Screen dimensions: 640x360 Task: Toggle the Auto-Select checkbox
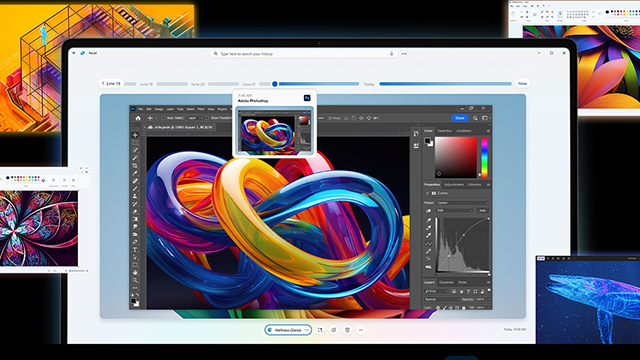point(163,118)
